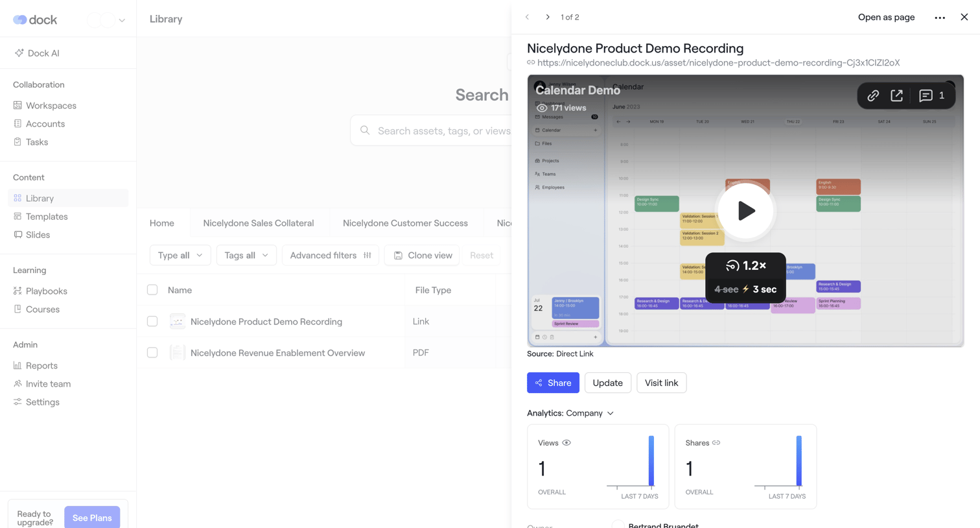
Task: Open video comments icon
Action: [931, 96]
